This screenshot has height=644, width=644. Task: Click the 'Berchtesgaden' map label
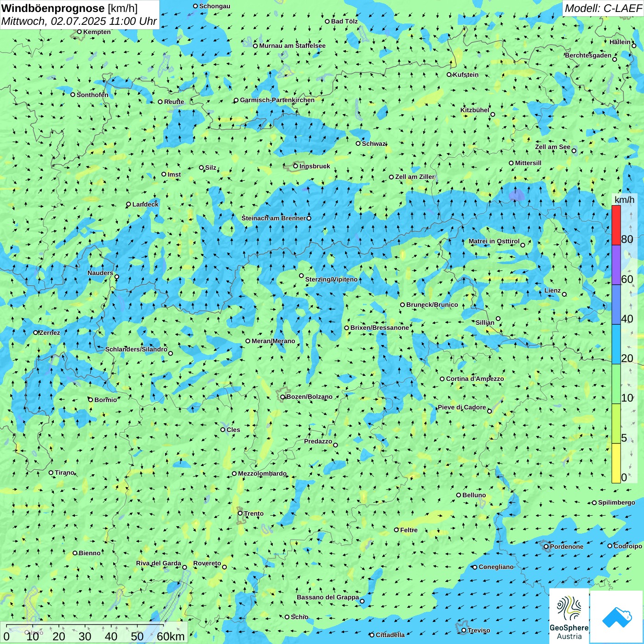coord(588,55)
